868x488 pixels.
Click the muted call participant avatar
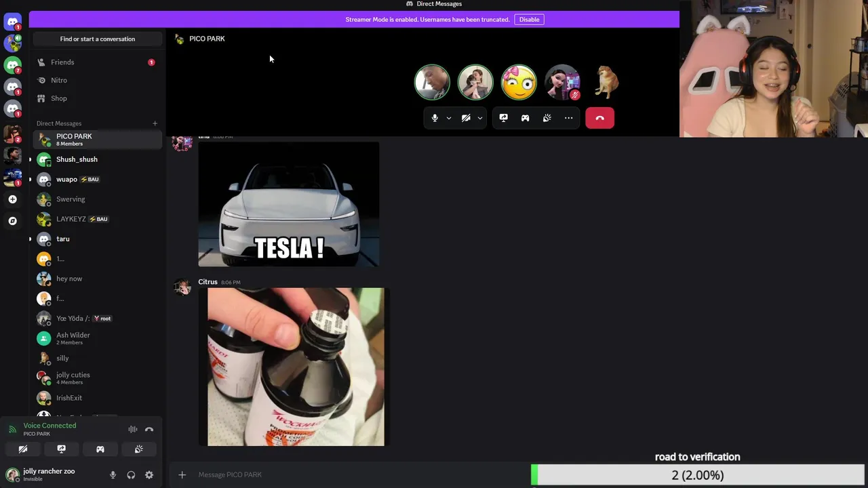pos(562,82)
